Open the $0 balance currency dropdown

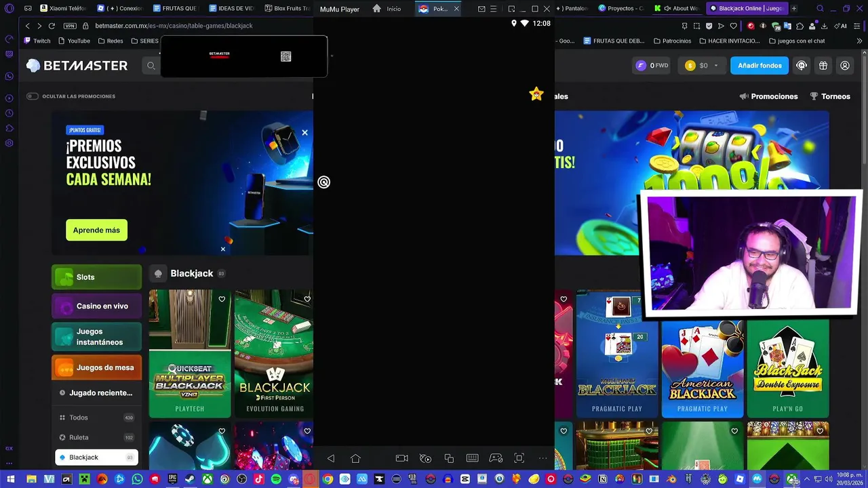coord(702,66)
